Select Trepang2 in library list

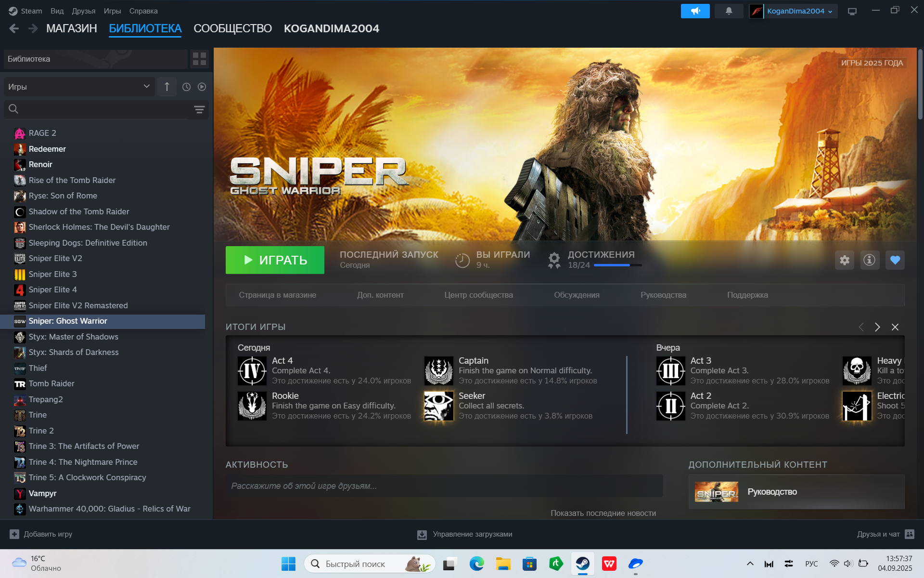[x=46, y=399]
